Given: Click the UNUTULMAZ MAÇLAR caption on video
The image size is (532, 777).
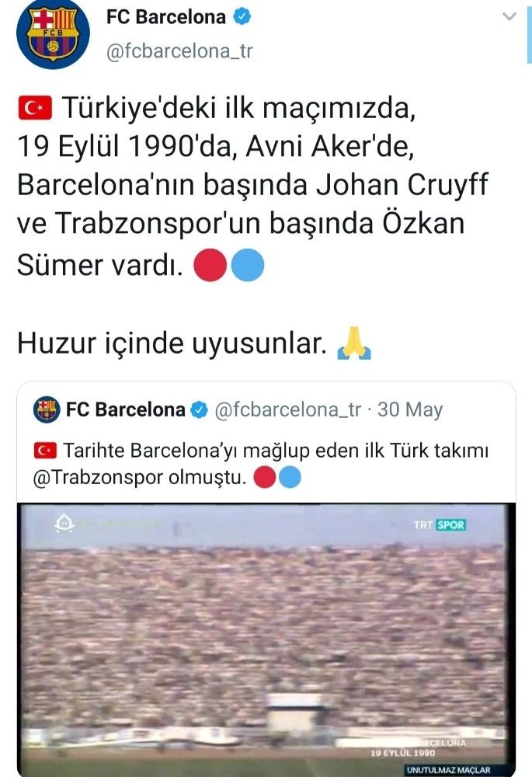Looking at the screenshot, I should 448,770.
